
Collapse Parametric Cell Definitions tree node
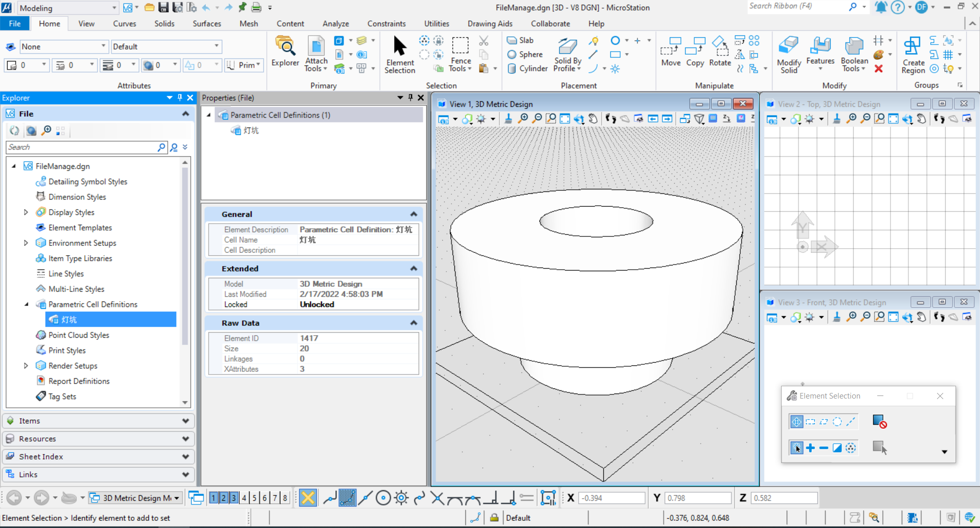[27, 304]
